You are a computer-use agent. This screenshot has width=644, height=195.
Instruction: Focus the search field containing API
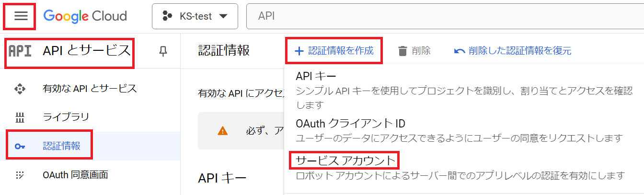(x=445, y=16)
